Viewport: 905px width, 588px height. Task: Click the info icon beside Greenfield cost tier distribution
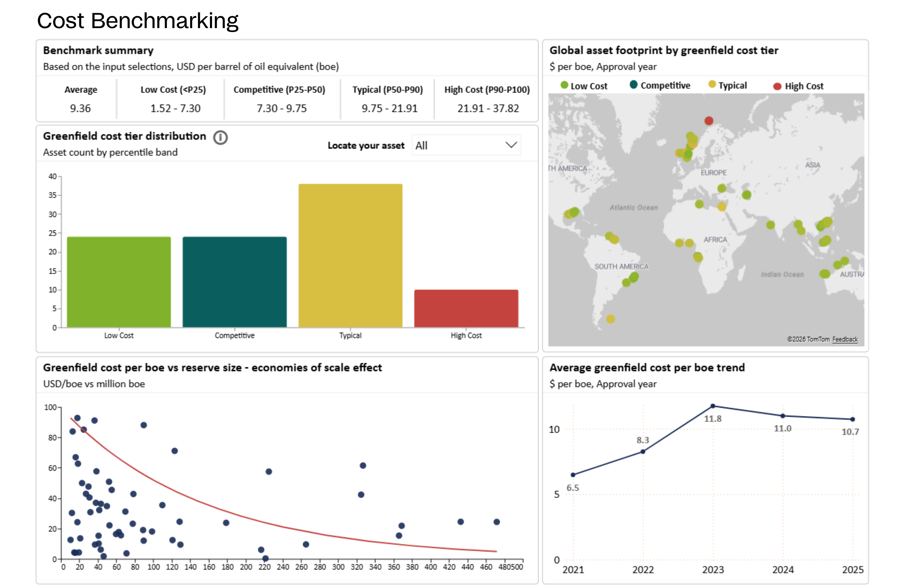pyautogui.click(x=220, y=137)
